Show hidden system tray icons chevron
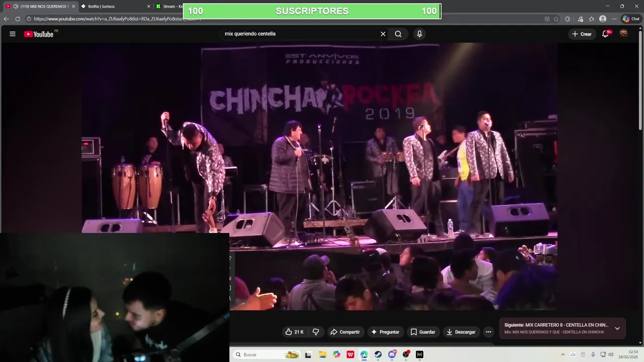 pyautogui.click(x=562, y=354)
